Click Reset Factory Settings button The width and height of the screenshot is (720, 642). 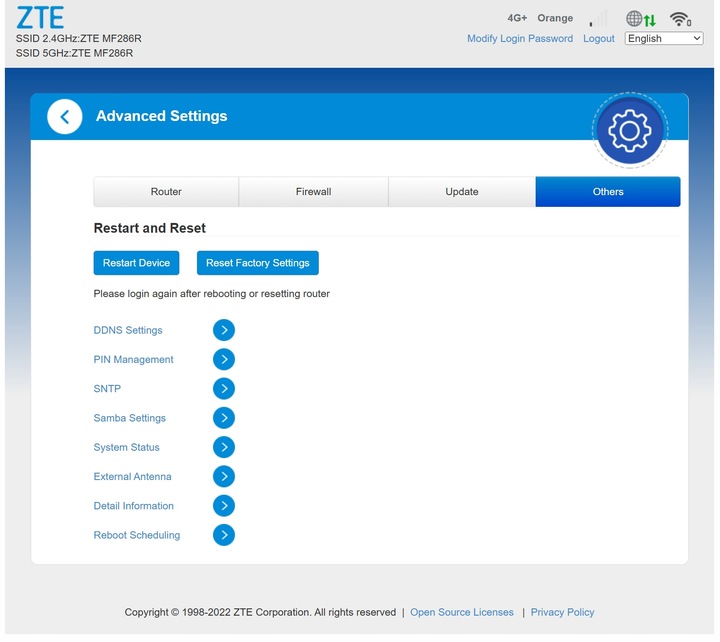(x=257, y=263)
